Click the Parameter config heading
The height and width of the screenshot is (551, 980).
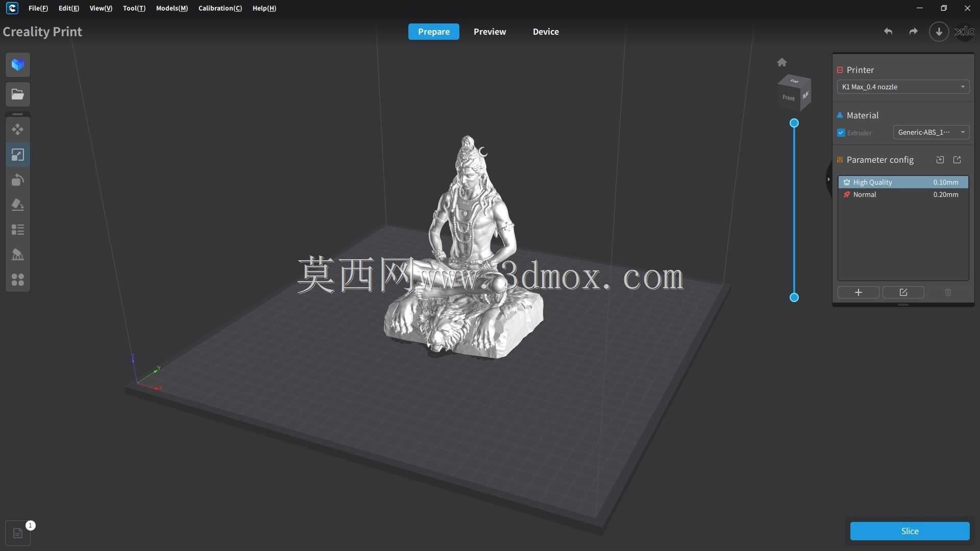880,160
